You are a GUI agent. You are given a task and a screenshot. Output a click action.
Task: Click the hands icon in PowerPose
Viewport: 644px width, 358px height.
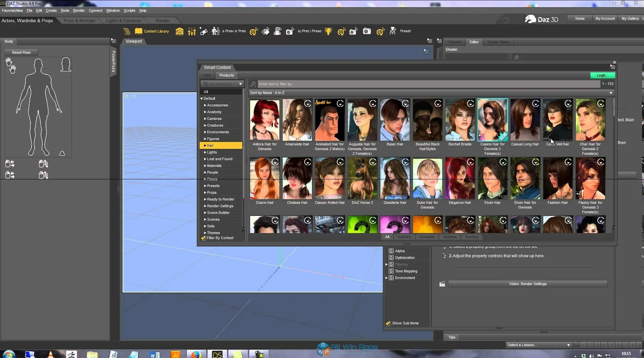click(x=11, y=65)
